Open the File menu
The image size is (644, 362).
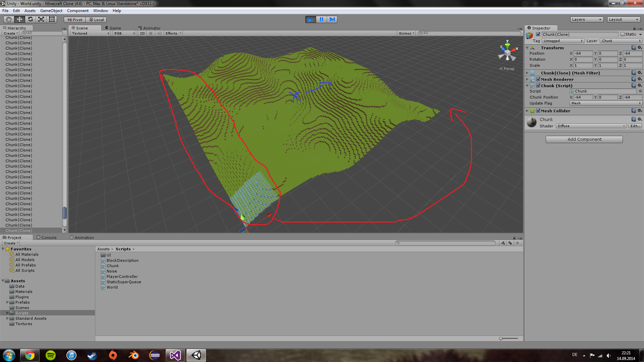point(5,11)
